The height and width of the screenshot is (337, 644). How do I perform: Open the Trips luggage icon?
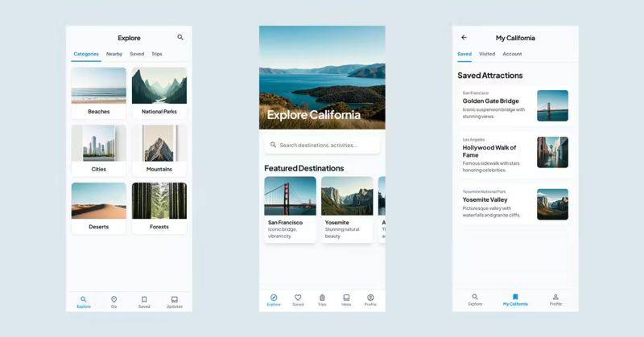(322, 297)
